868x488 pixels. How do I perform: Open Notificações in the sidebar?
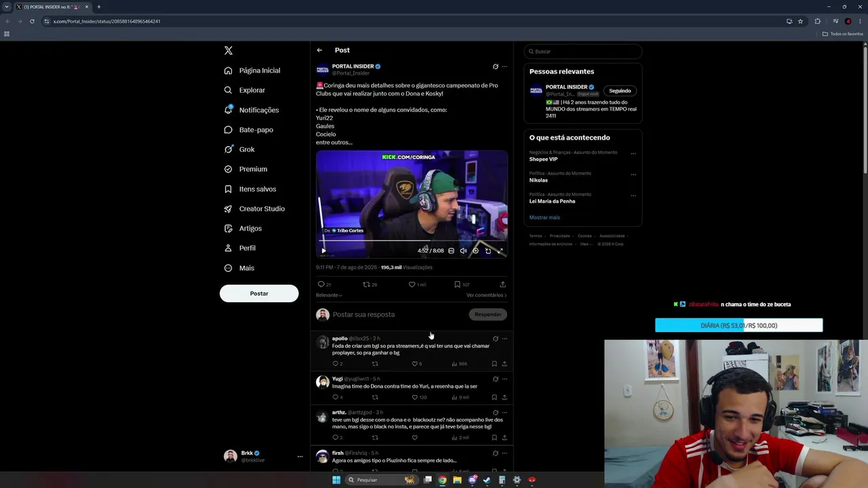(x=252, y=110)
